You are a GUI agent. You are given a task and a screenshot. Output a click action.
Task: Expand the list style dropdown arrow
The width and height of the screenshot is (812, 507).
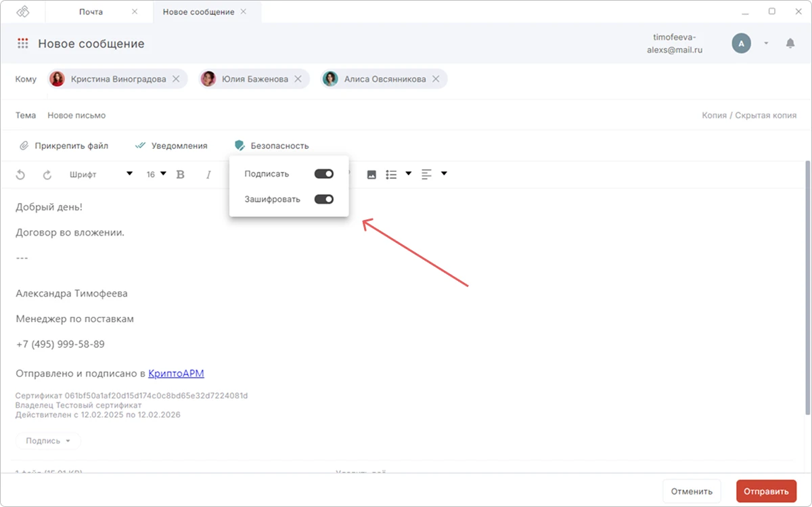(408, 174)
